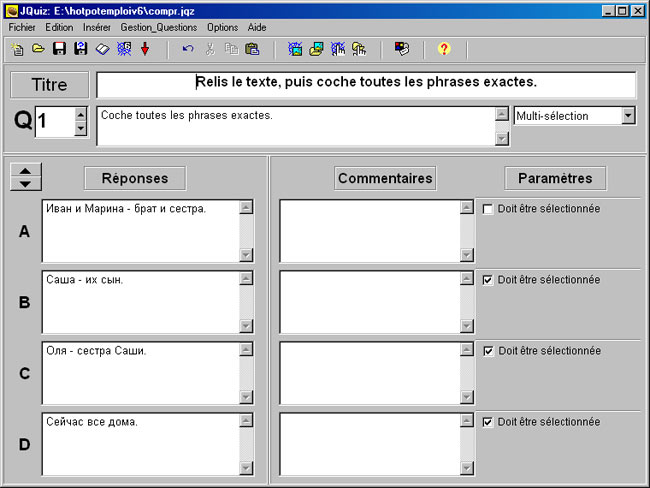Click into answer C text field
Screen dimensions: 650x488
click(140, 368)
